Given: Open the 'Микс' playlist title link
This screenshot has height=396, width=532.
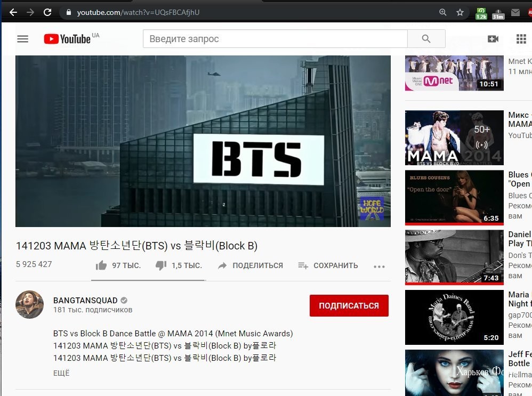Looking at the screenshot, I should 520,119.
